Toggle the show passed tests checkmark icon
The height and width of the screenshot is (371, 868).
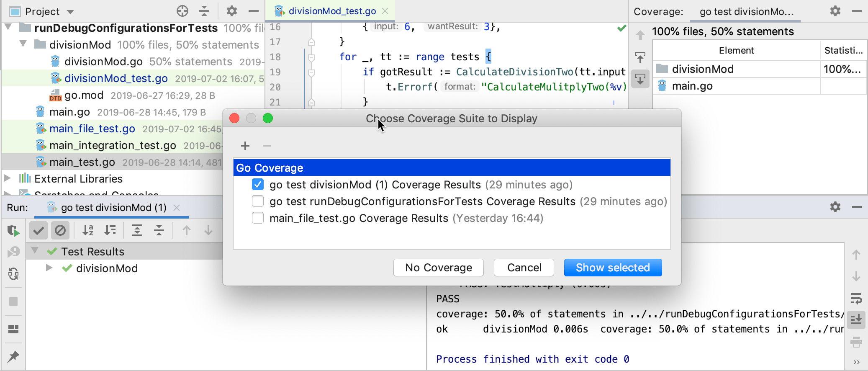(x=39, y=230)
